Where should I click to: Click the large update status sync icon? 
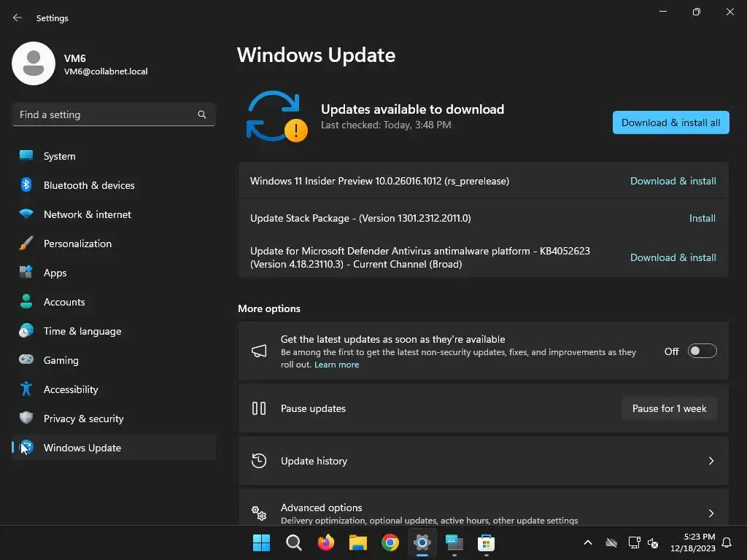(x=276, y=116)
